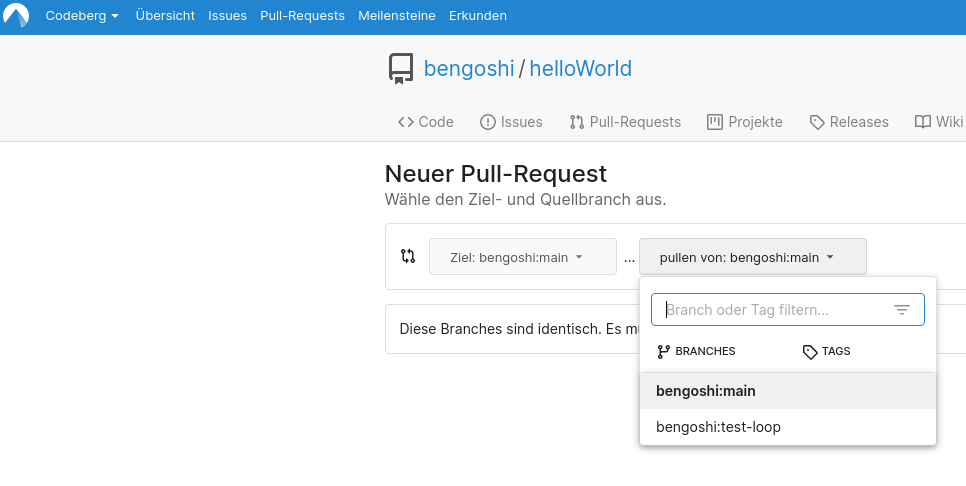The height and width of the screenshot is (486, 966).
Task: Open Issues in the top navigation bar
Action: [x=227, y=16]
